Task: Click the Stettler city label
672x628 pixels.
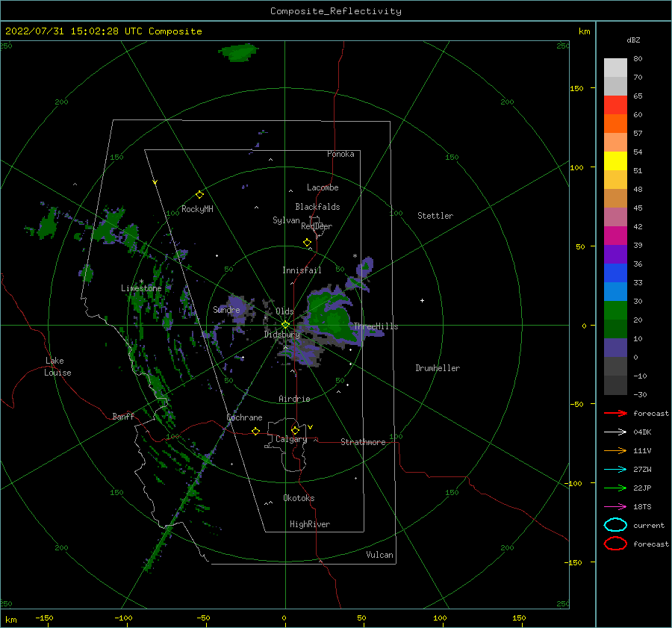Action: tap(435, 216)
